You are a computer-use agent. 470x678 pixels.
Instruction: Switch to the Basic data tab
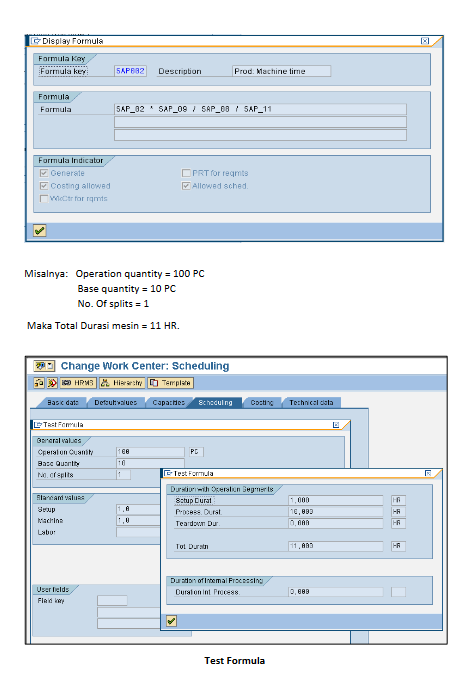63,403
